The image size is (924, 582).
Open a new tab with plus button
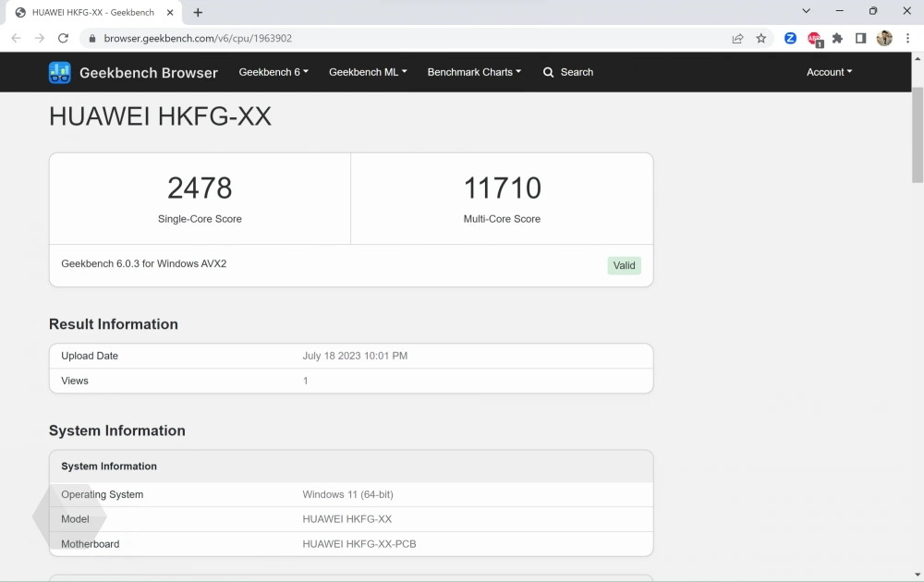point(198,12)
